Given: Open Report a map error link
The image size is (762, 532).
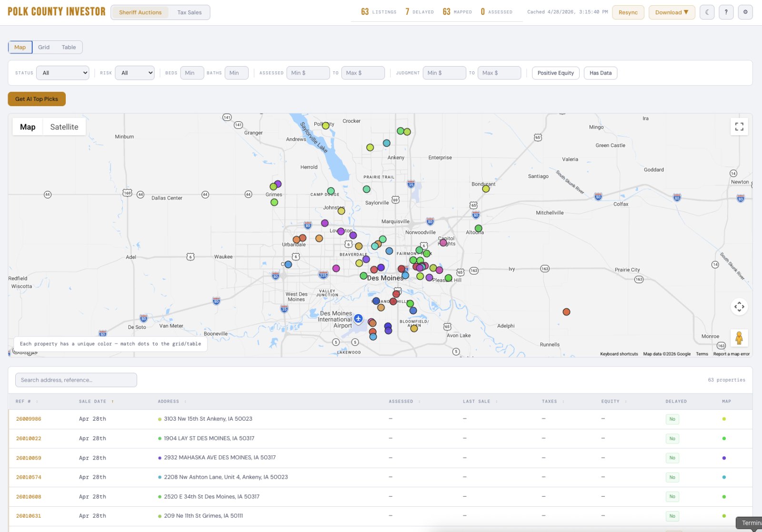Looking at the screenshot, I should tap(732, 354).
